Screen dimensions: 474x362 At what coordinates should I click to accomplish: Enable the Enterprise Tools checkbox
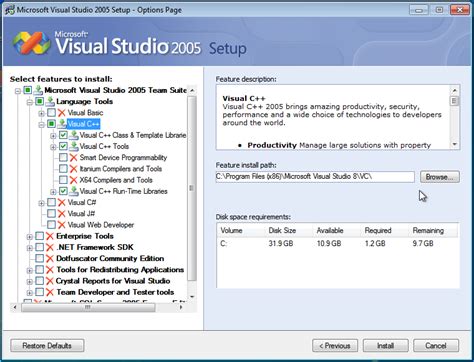[x=39, y=236]
